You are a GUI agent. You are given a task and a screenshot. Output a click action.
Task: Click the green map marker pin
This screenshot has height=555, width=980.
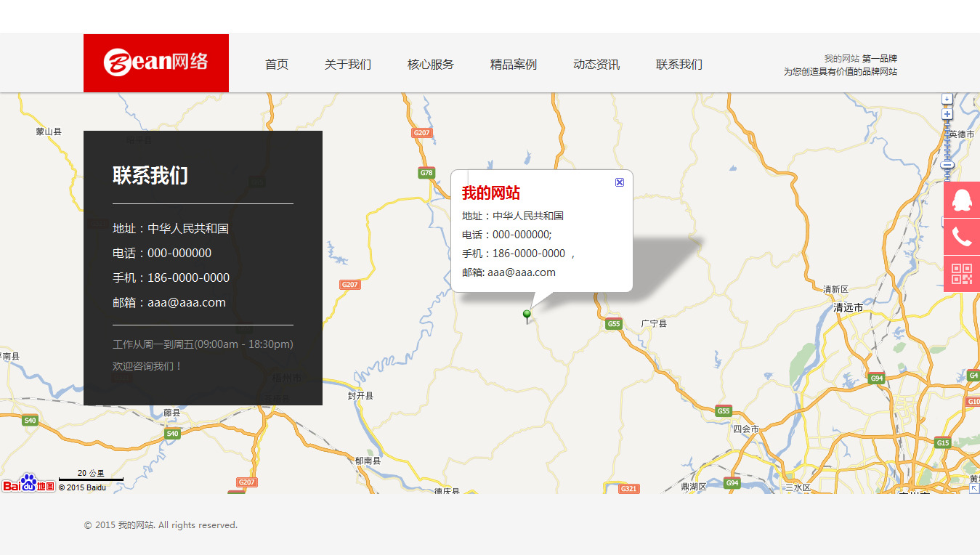527,315
